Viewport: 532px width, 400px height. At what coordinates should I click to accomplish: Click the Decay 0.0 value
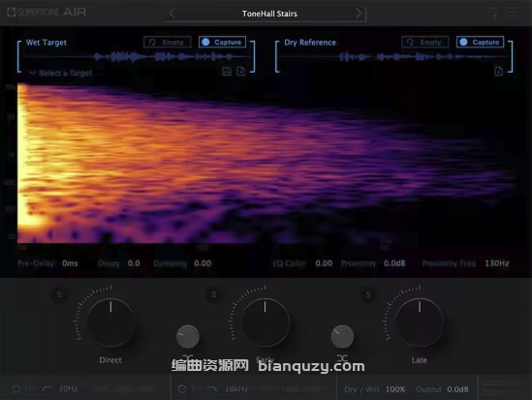134,263
